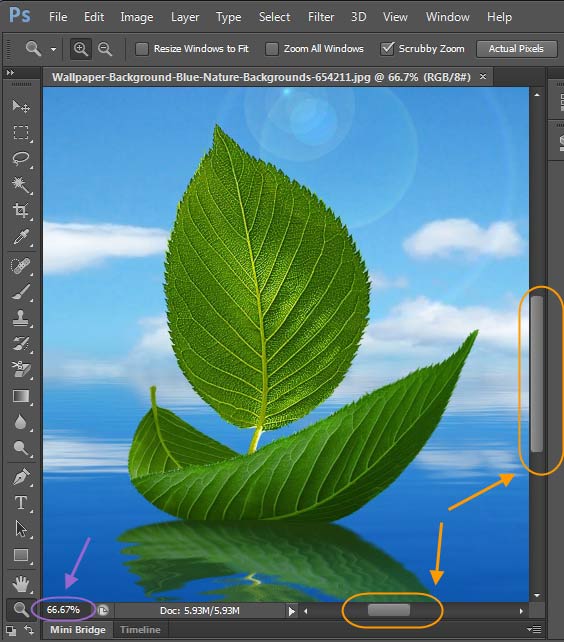564x642 pixels.
Task: Enable Resize Windows to Fit checkbox
Action: 142,49
